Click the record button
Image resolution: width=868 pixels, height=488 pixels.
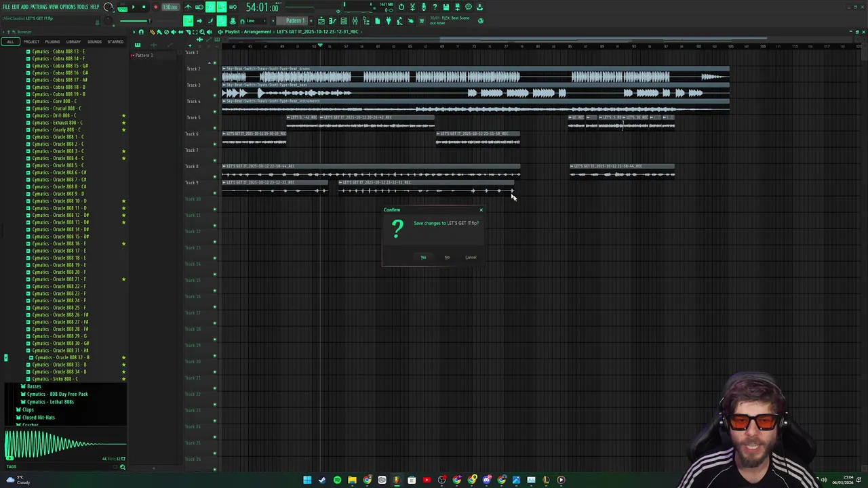(x=155, y=7)
